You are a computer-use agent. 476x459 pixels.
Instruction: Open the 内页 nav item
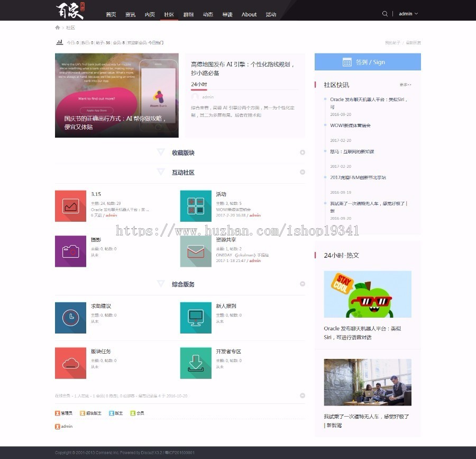(x=150, y=14)
